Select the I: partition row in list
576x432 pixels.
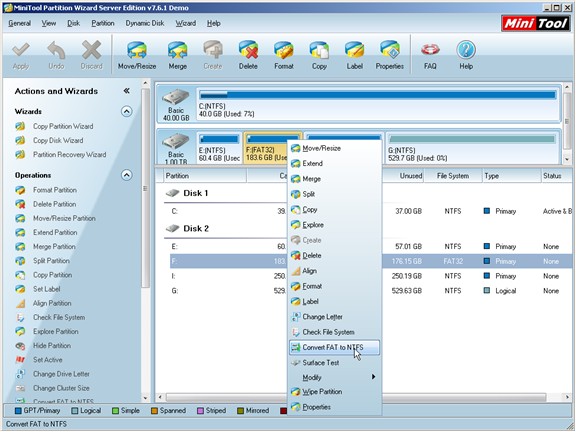[x=370, y=276]
